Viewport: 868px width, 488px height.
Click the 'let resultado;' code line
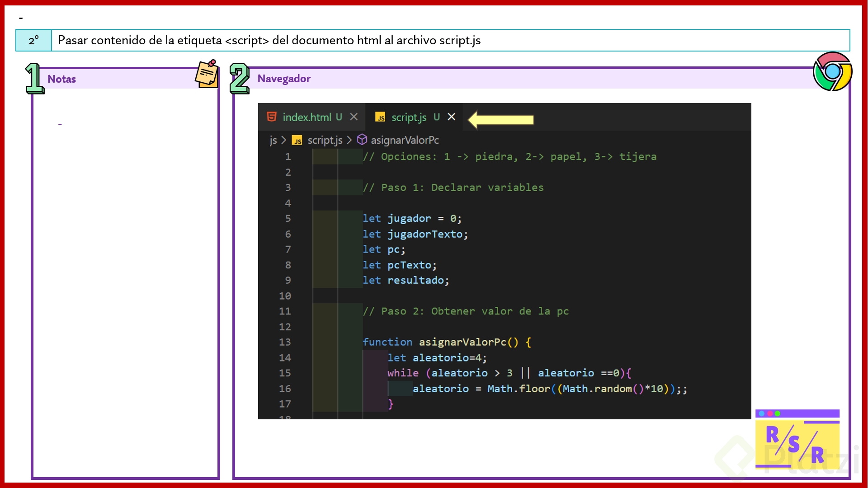click(406, 281)
